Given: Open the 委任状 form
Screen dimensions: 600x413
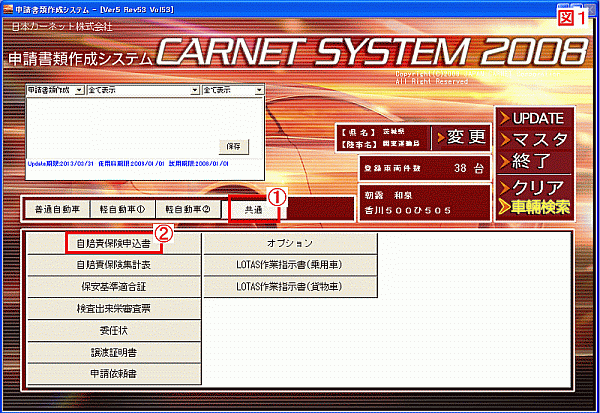Looking at the screenshot, I should [114, 330].
